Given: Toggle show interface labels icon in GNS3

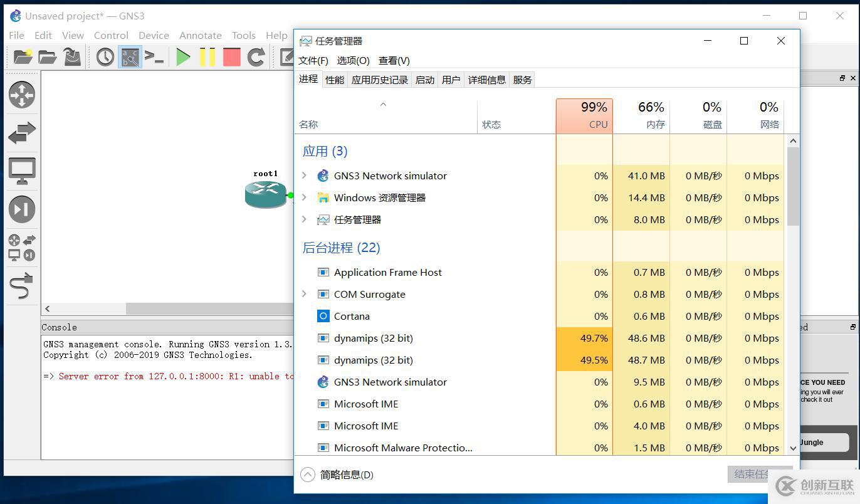Looking at the screenshot, I should point(130,57).
